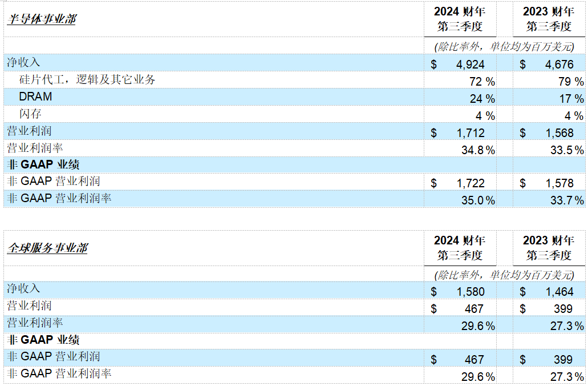Click the unit note under semiconductor table headers
Screen dimensions: 588x386
point(504,46)
